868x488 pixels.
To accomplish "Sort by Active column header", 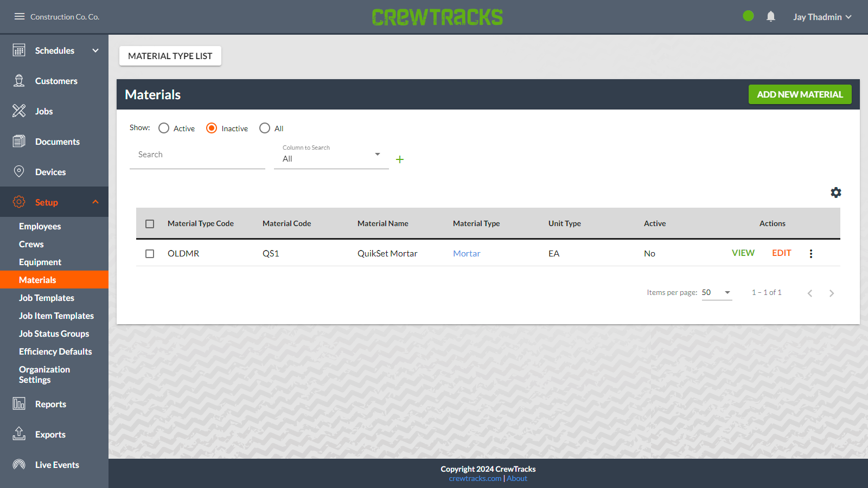I will [x=655, y=223].
